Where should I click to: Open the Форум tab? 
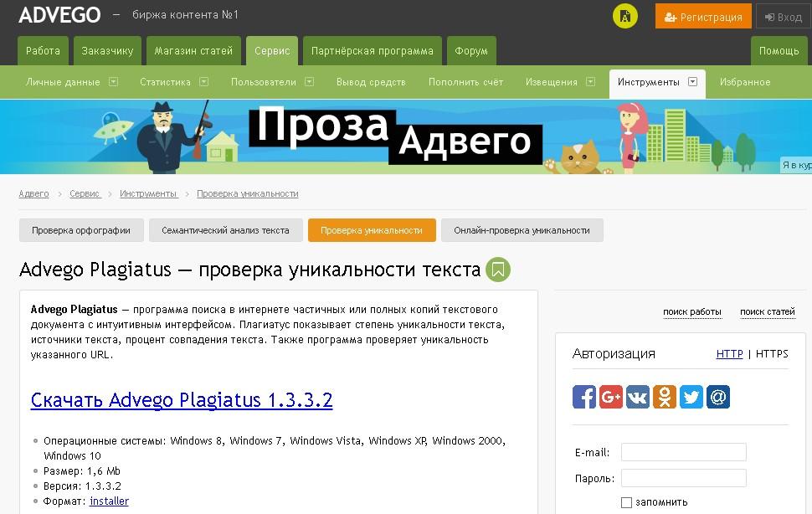coord(471,51)
